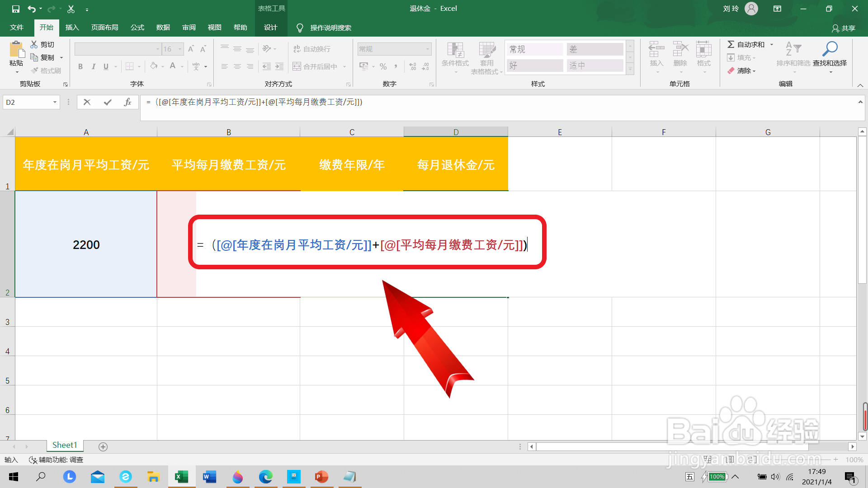Toggle Italic formatting

point(93,66)
